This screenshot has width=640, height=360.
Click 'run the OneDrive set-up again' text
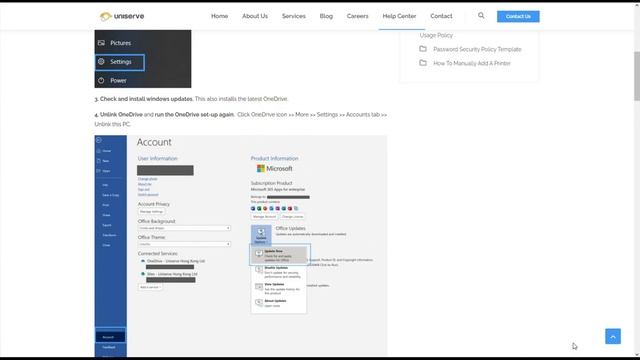point(194,115)
